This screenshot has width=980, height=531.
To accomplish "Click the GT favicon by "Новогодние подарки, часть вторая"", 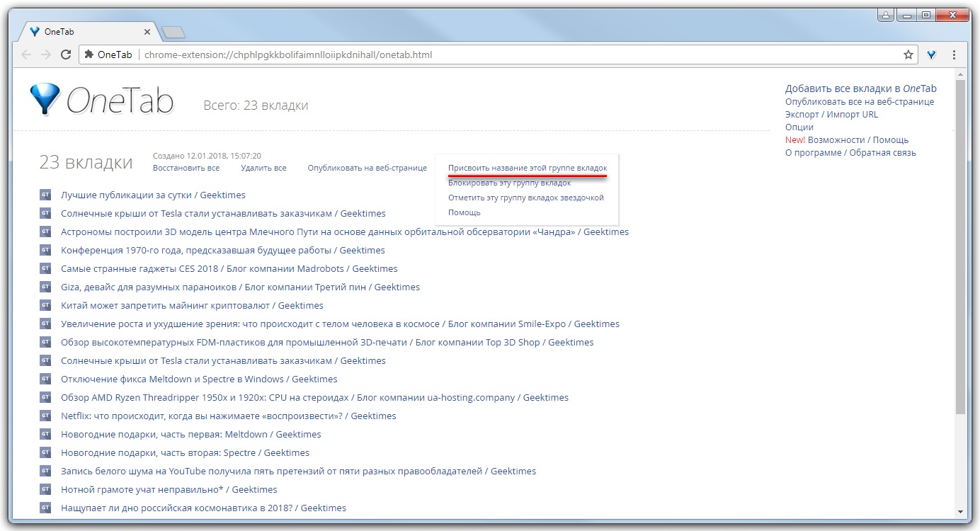I will [x=45, y=452].
